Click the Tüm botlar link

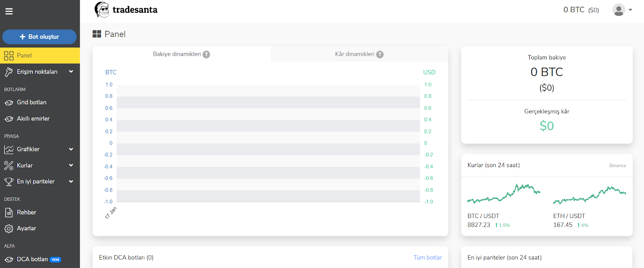coord(428,258)
